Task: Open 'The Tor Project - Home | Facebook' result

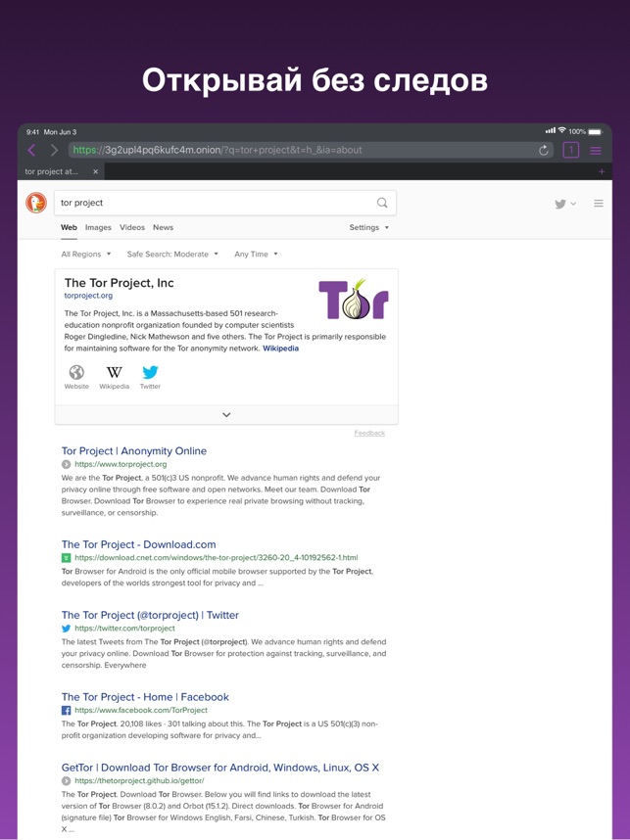Action: [x=145, y=697]
